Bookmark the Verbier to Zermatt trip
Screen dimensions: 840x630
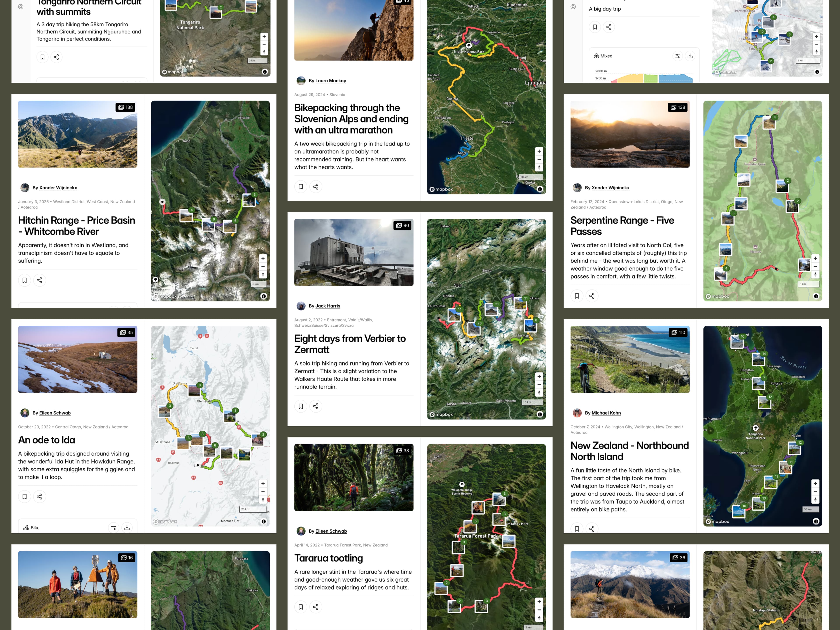(301, 406)
